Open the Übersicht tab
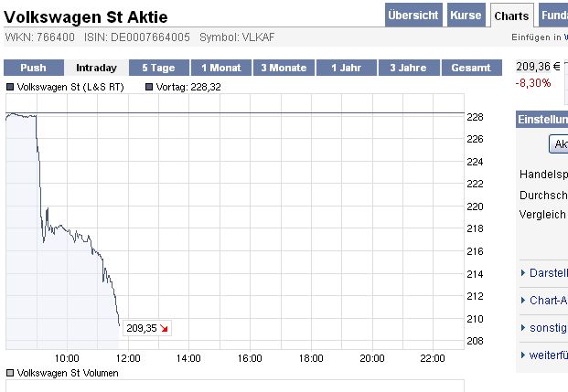 pos(413,15)
